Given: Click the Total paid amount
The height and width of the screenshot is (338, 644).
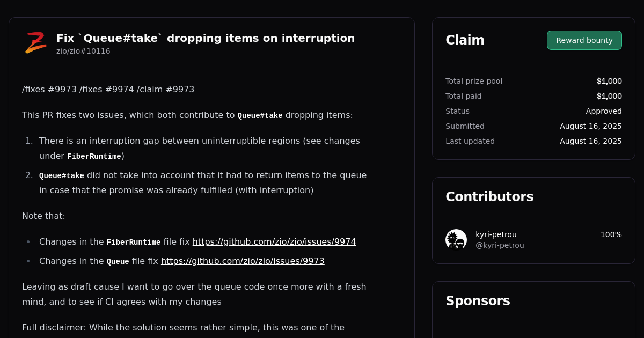Looking at the screenshot, I should (x=609, y=96).
